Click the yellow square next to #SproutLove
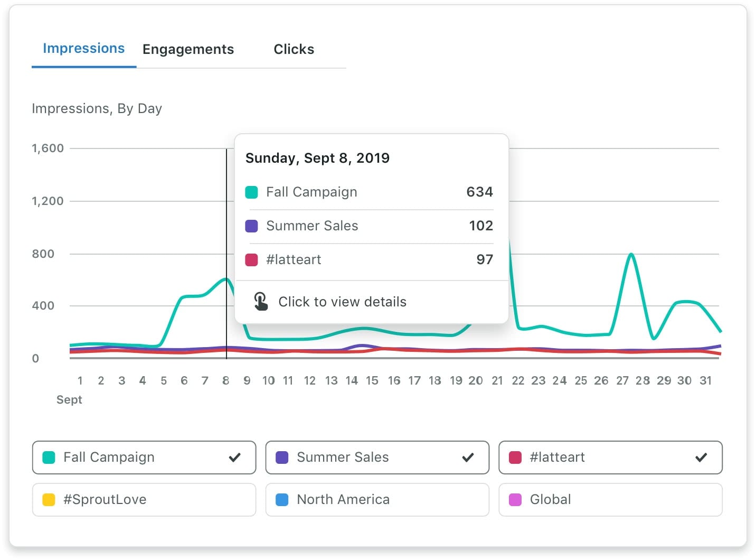 (x=49, y=499)
